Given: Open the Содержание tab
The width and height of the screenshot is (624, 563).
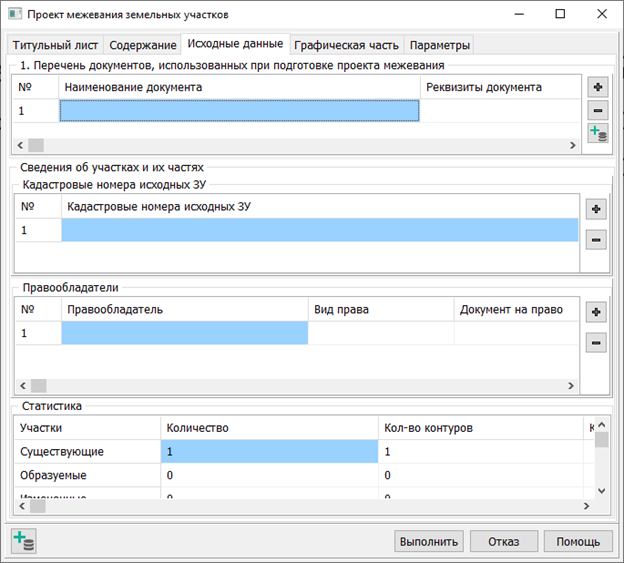Looking at the screenshot, I should (143, 45).
